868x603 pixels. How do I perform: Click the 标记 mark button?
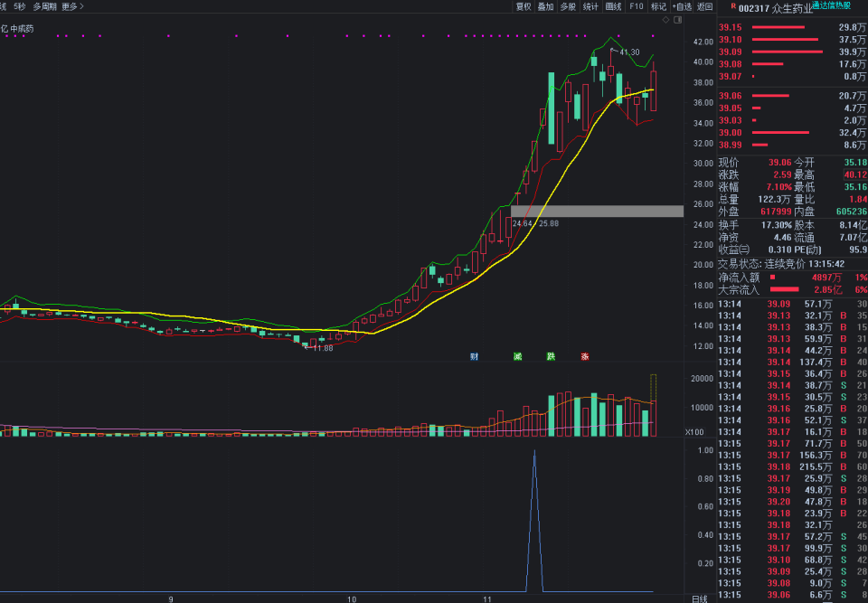point(658,6)
